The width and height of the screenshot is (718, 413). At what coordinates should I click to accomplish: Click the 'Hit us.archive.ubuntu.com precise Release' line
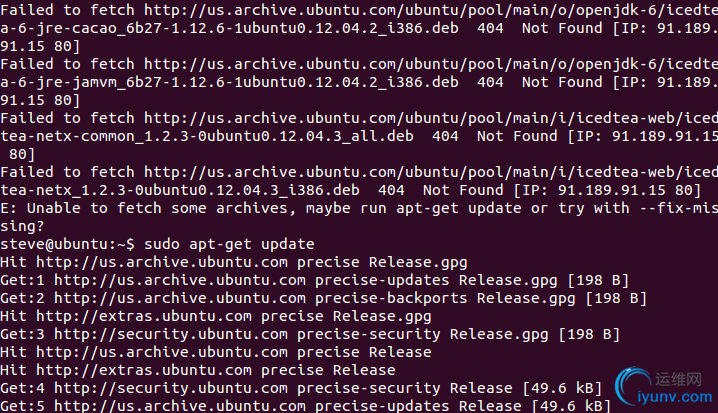pos(216,353)
